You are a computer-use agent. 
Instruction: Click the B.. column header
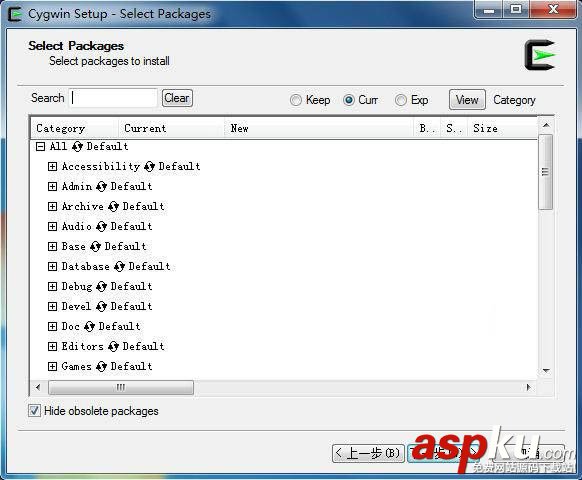click(x=427, y=128)
